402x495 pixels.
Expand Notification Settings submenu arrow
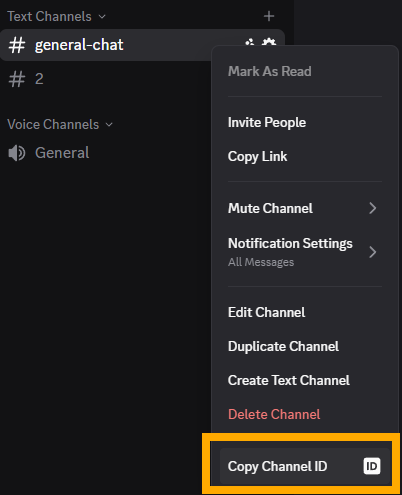pos(373,252)
